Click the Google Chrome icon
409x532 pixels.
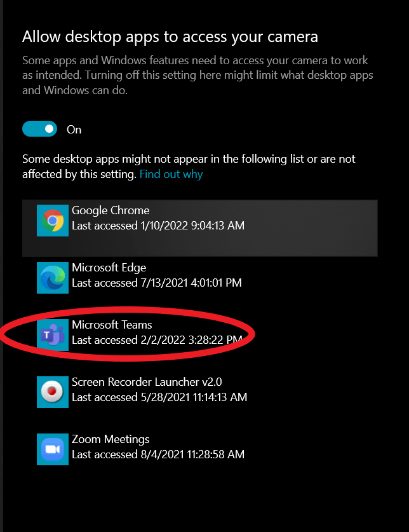53,221
